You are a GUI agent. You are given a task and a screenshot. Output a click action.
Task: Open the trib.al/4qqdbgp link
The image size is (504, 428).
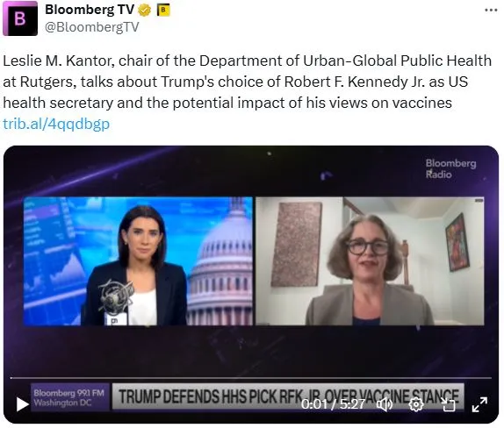click(56, 124)
